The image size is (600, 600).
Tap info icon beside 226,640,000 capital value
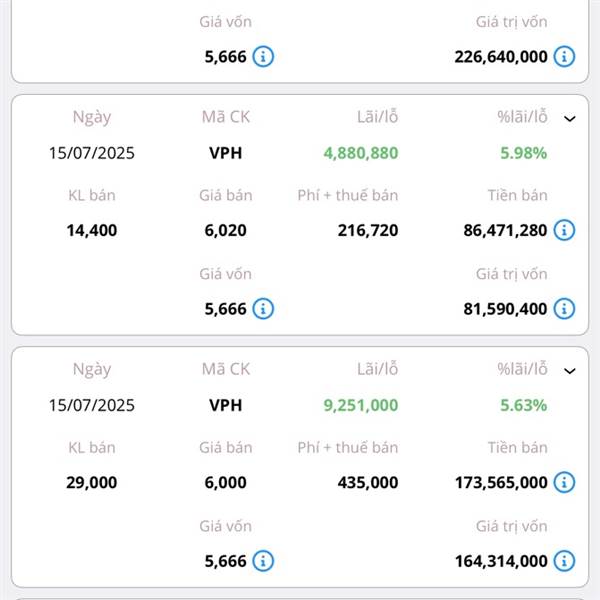pyautogui.click(x=564, y=56)
